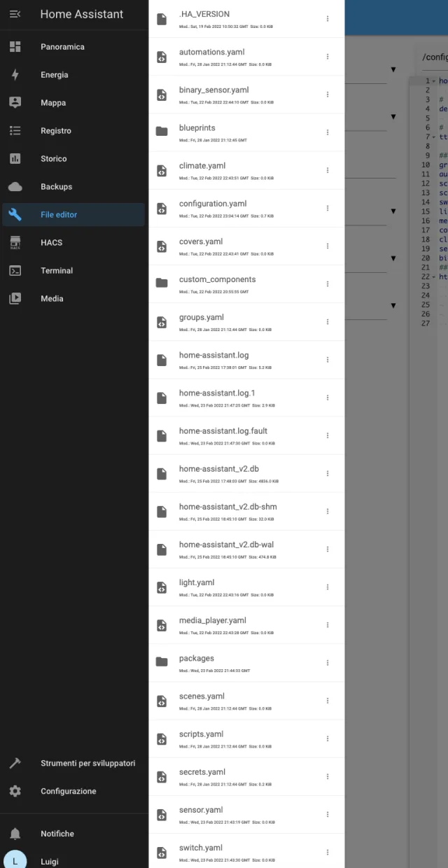Open options menu for automations.yaml
The width and height of the screenshot is (448, 868).
point(328,57)
